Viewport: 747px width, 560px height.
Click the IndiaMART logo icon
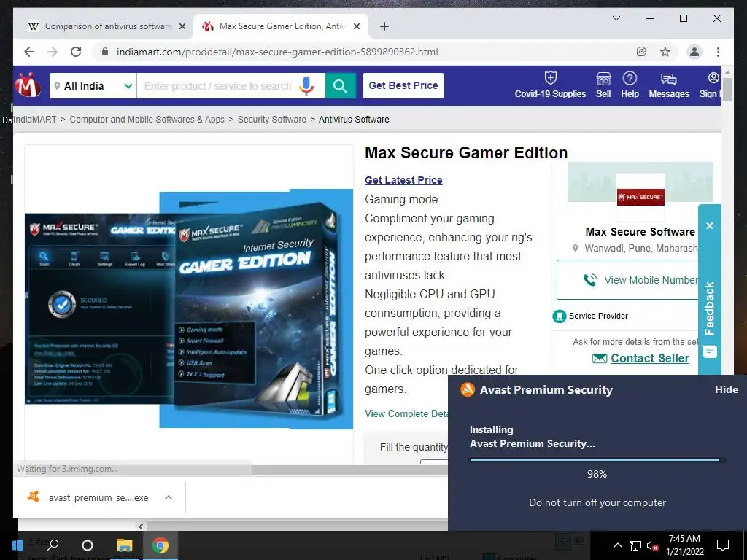pyautogui.click(x=27, y=85)
